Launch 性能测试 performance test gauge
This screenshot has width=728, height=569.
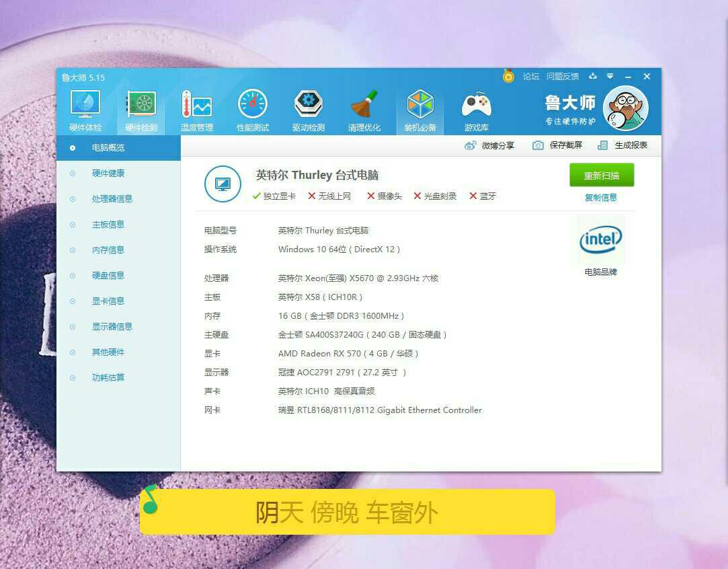[253, 110]
